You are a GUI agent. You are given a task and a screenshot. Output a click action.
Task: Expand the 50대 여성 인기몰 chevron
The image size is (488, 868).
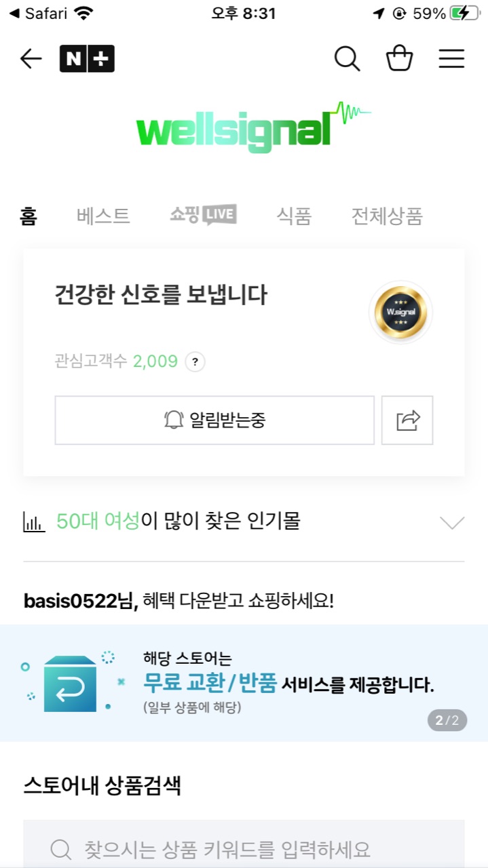(452, 522)
